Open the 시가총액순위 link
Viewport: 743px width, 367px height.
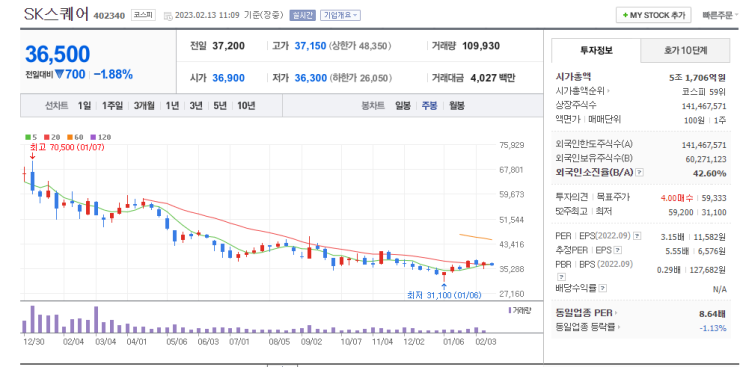click(x=582, y=91)
